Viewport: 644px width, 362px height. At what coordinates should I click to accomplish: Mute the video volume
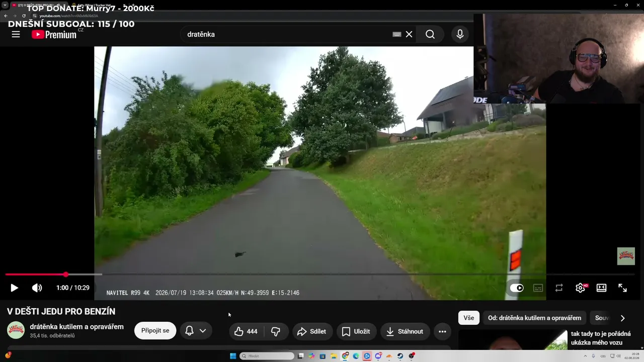(x=37, y=288)
